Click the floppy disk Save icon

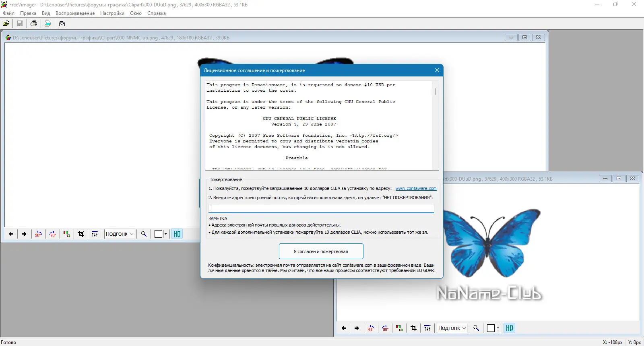20,24
